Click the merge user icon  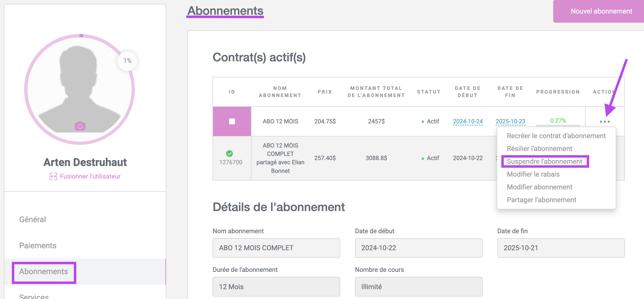[53, 176]
